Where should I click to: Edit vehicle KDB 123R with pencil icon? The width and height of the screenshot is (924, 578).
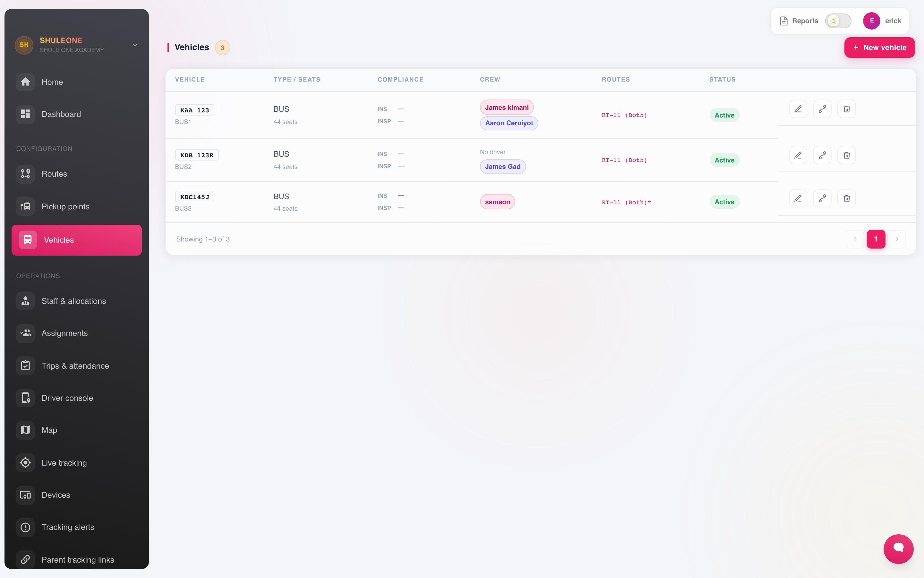(798, 155)
